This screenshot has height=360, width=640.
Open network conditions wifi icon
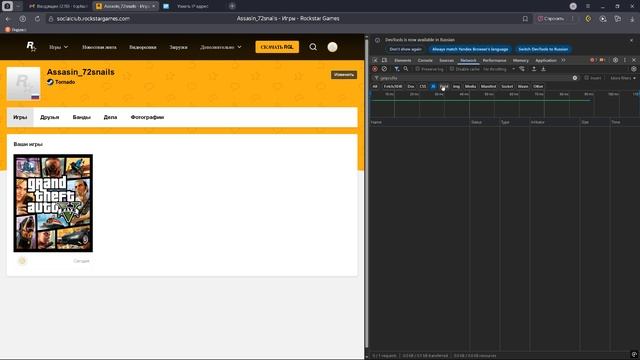point(522,69)
